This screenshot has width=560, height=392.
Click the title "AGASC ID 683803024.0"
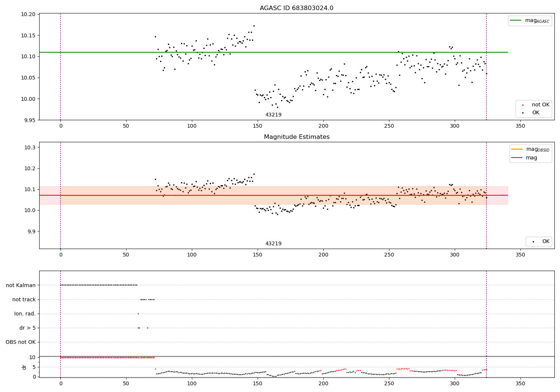tap(296, 8)
